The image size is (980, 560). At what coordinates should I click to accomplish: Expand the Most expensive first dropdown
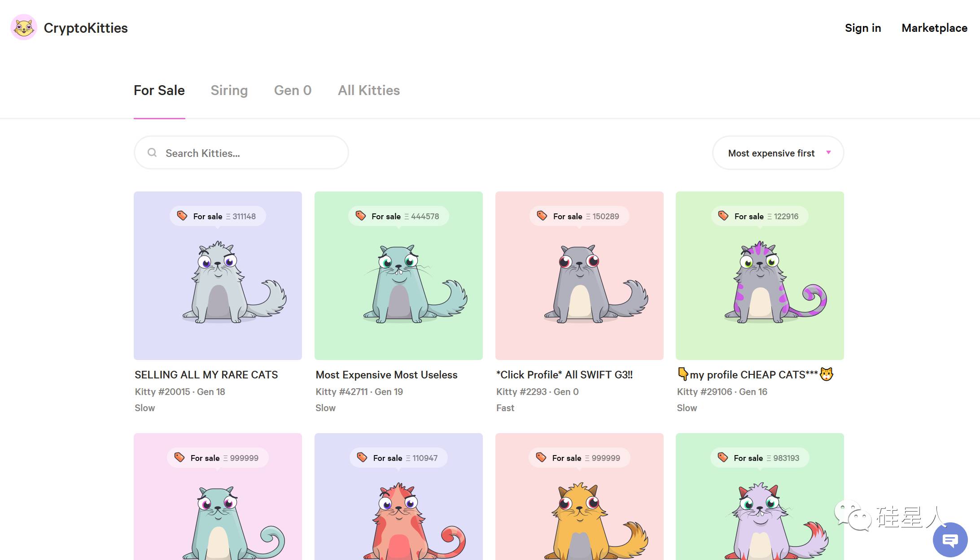pos(771,153)
